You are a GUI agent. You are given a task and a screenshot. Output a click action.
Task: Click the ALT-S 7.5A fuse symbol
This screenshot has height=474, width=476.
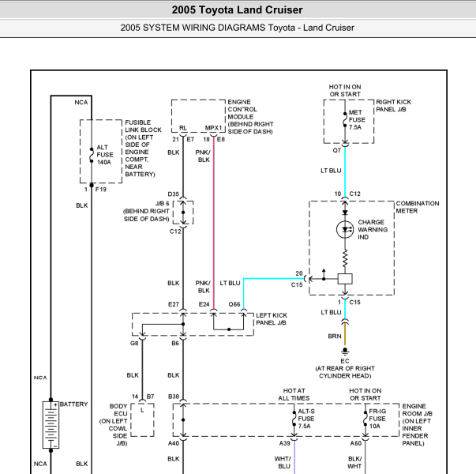tap(294, 419)
